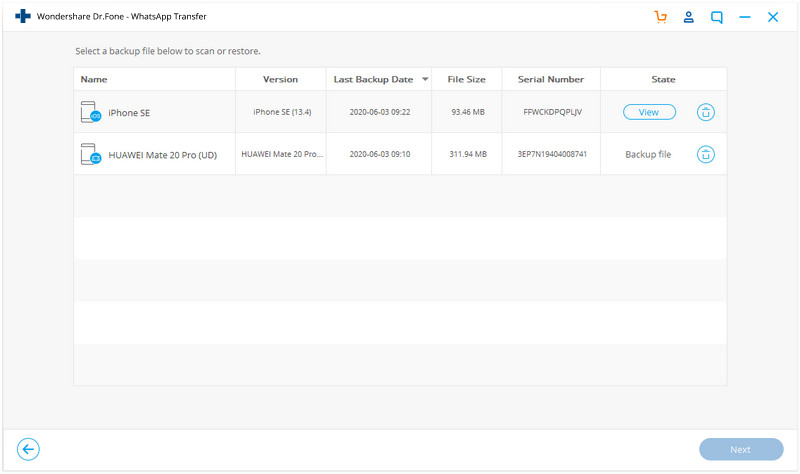Delete the iPhone SE backup
The width and height of the screenshot is (800, 474).
pos(706,112)
